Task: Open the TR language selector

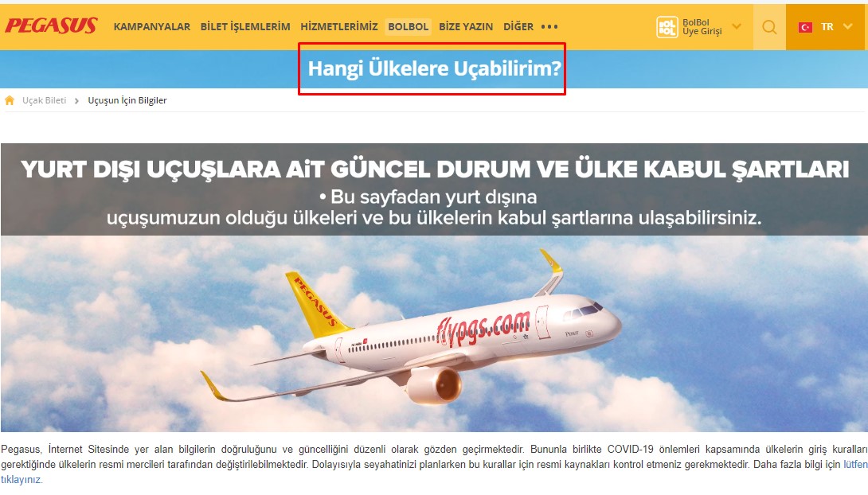Action: pyautogui.click(x=827, y=26)
